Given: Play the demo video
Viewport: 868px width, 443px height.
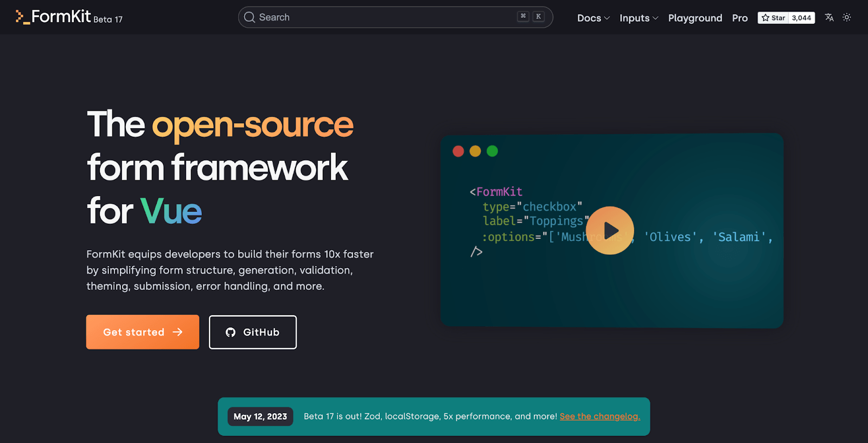Looking at the screenshot, I should click(610, 230).
